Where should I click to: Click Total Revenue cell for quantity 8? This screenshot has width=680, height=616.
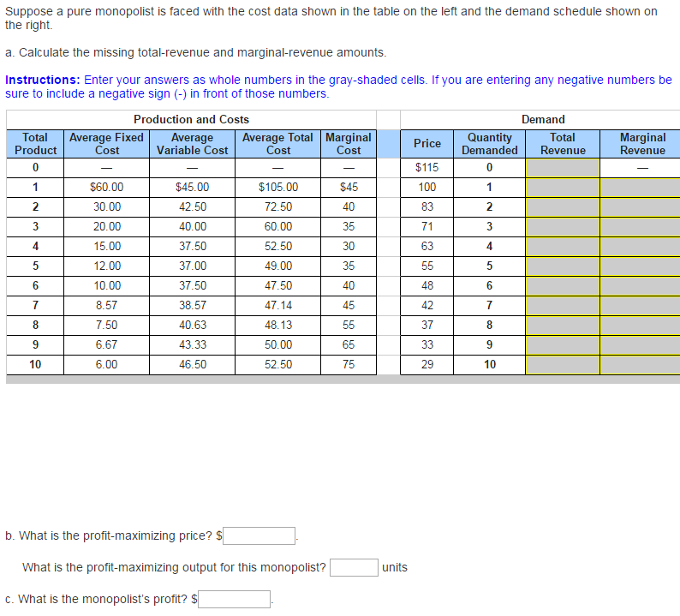563,326
